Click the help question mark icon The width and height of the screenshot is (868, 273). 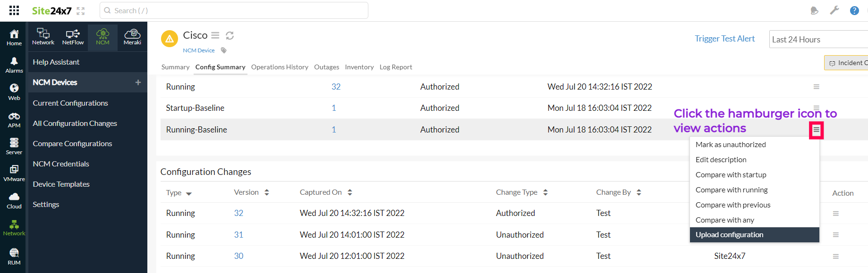854,10
